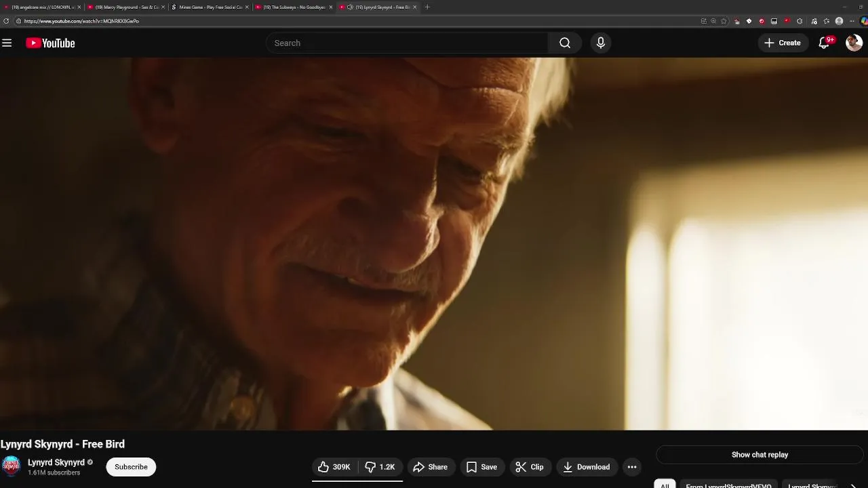Image resolution: width=868 pixels, height=488 pixels.
Task: Open the app-install icon in address bar
Action: tap(704, 21)
